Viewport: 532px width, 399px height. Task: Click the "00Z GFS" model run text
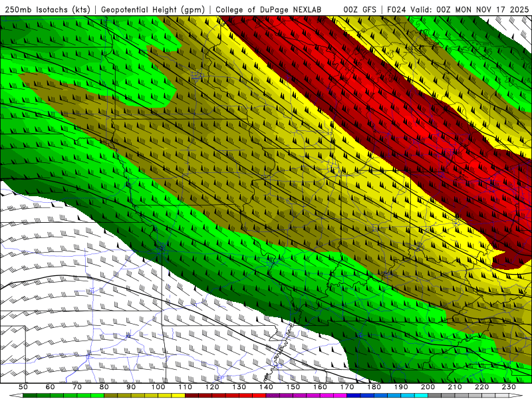click(360, 10)
